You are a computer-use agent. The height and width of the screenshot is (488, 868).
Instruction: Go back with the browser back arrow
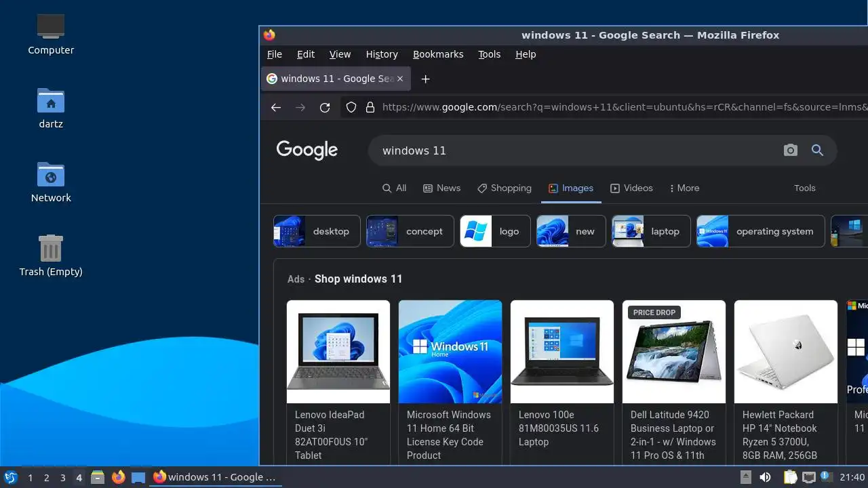point(275,107)
